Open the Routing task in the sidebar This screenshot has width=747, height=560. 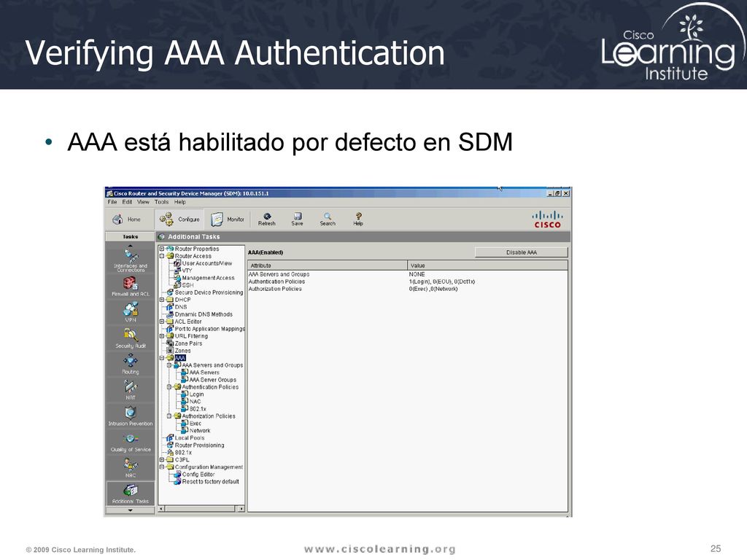click(x=131, y=365)
